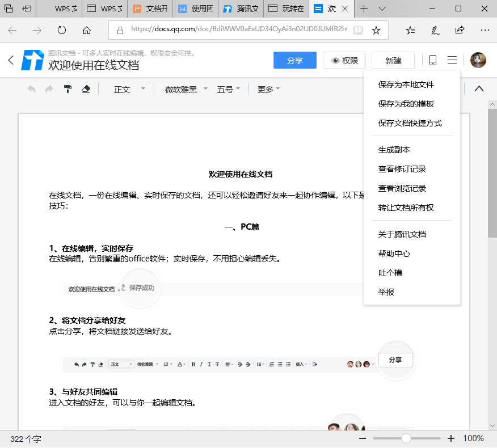The image size is (497, 448).
Task: Open the 微软雅黑 font dropdown
Action: (x=186, y=89)
